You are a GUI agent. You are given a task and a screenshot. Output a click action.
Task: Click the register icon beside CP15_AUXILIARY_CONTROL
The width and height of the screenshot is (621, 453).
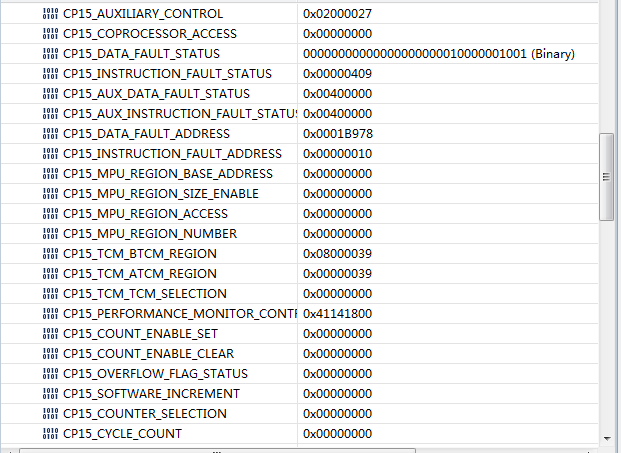click(x=50, y=14)
